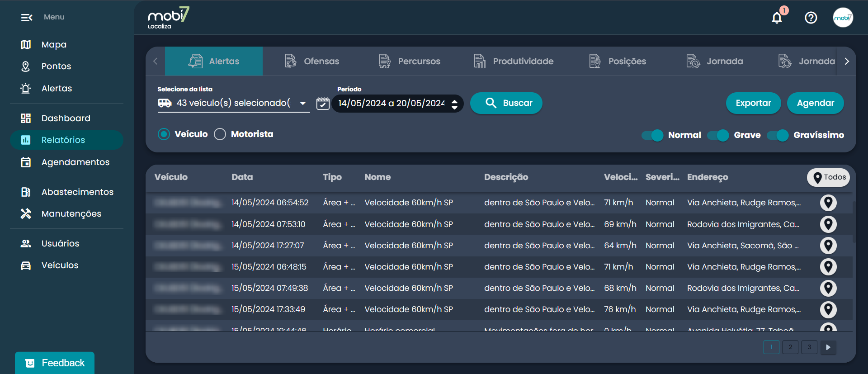Sort by the Descrição column header
The width and height of the screenshot is (868, 374).
[506, 177]
